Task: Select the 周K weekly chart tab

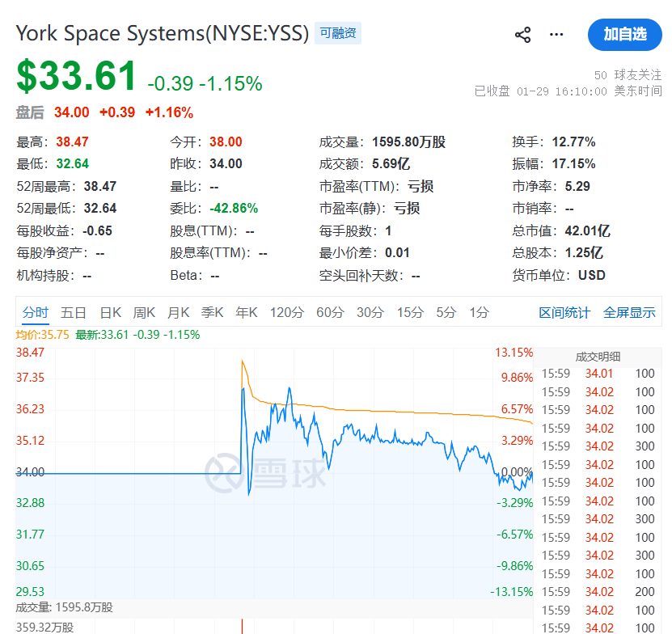Action: tap(145, 312)
